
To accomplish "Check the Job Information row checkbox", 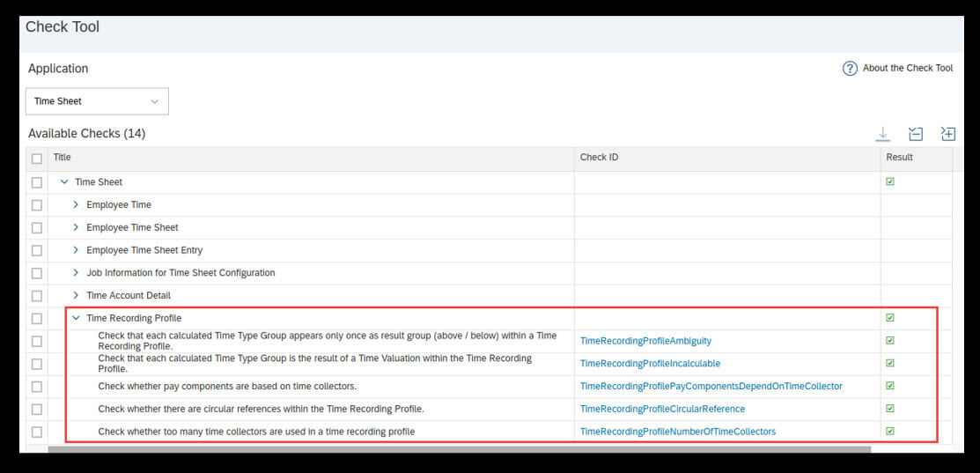I will pos(37,273).
